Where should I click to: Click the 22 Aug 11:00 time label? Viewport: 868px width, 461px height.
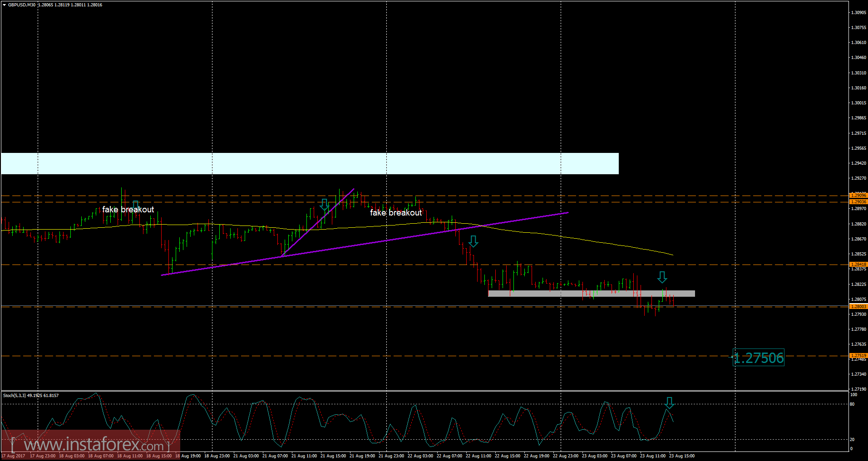[478, 456]
